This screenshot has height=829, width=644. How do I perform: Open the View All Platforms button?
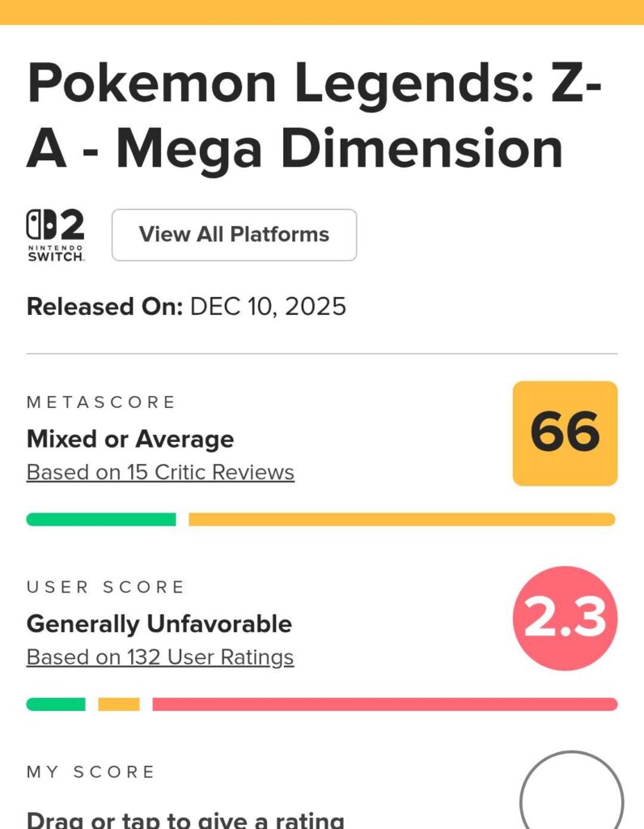coord(234,235)
